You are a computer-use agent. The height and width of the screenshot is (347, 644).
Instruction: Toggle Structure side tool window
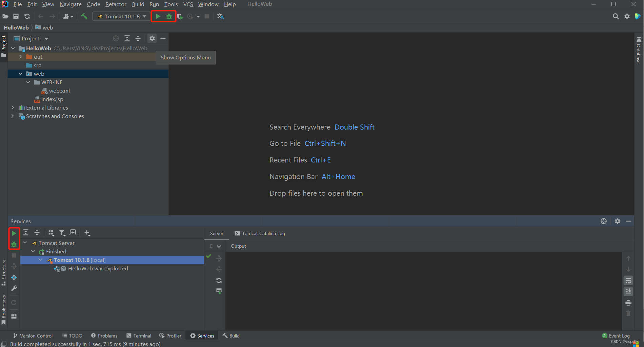[x=4, y=272]
